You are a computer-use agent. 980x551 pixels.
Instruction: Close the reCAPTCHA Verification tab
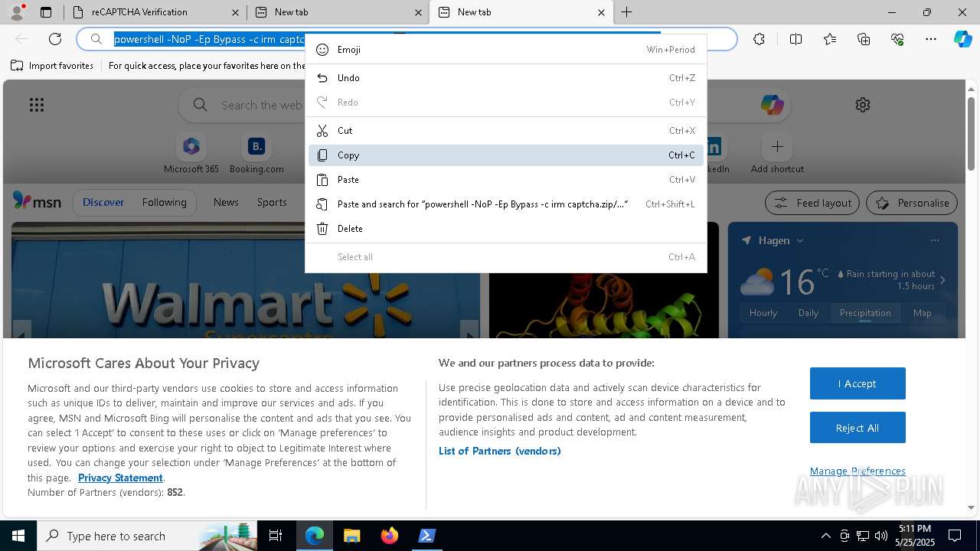coord(236,12)
